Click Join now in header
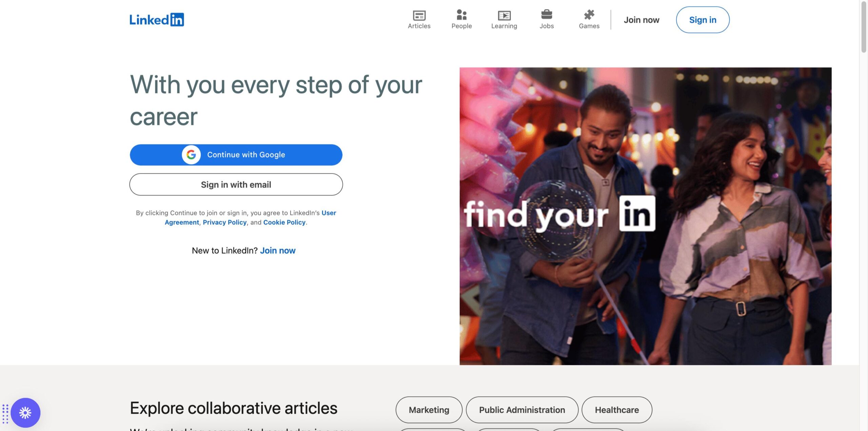Screen dimensions: 868x431 pyautogui.click(x=642, y=20)
